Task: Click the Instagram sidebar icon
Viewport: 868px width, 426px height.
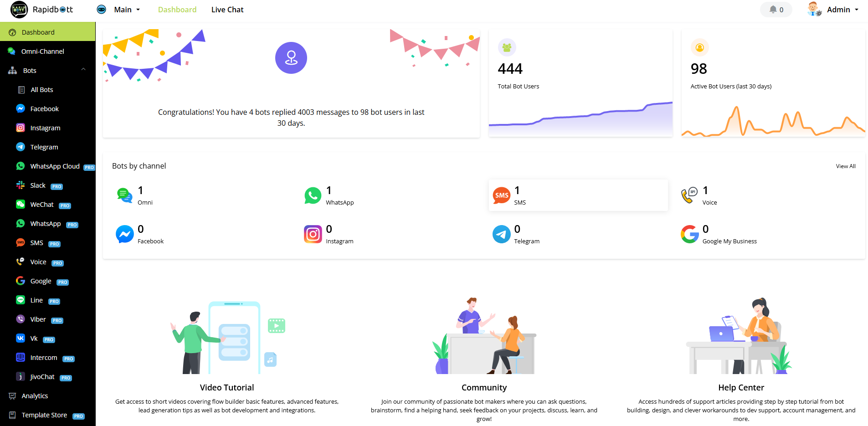Action: coord(21,128)
